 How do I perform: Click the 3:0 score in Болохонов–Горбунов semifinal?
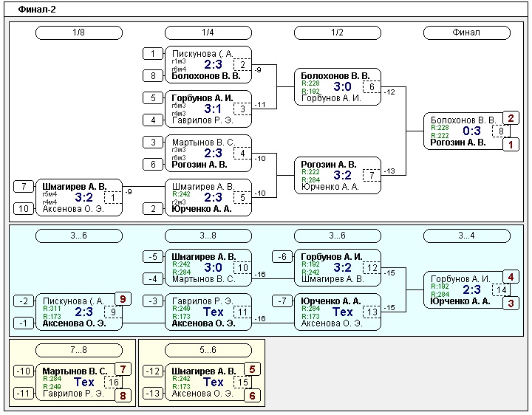click(343, 87)
